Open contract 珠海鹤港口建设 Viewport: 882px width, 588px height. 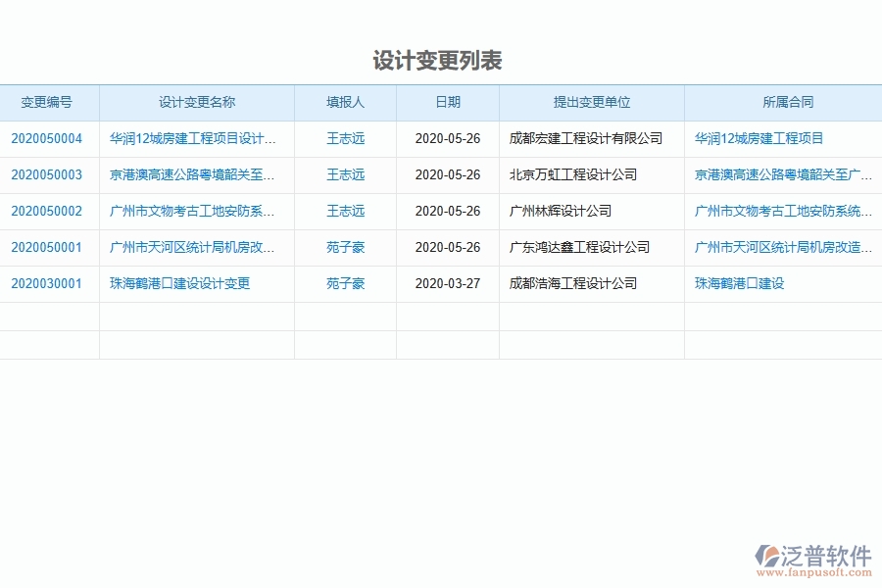pyautogui.click(x=737, y=284)
